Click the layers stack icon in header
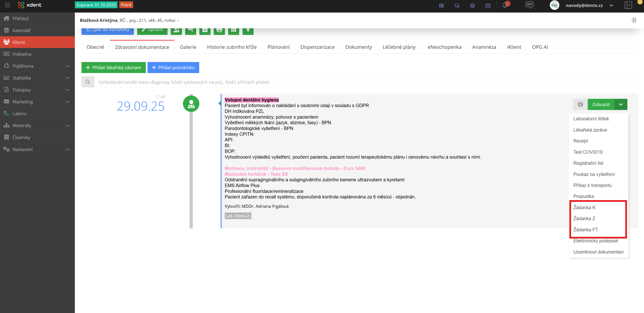Viewport: 644px width, 313px height. [x=472, y=6]
